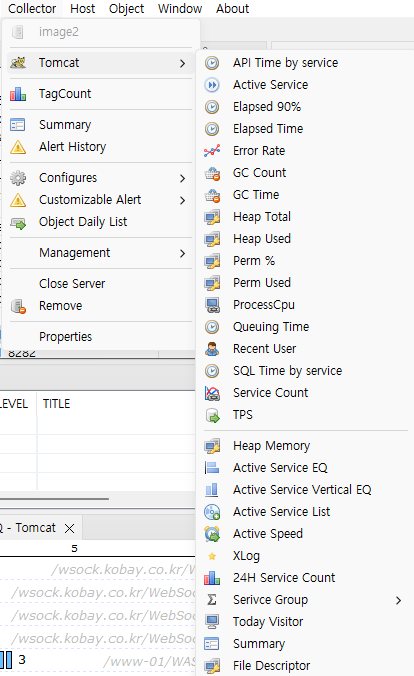Viewport: 414px width, 676px height.
Task: Click the LEVEL column header
Action: [14, 404]
